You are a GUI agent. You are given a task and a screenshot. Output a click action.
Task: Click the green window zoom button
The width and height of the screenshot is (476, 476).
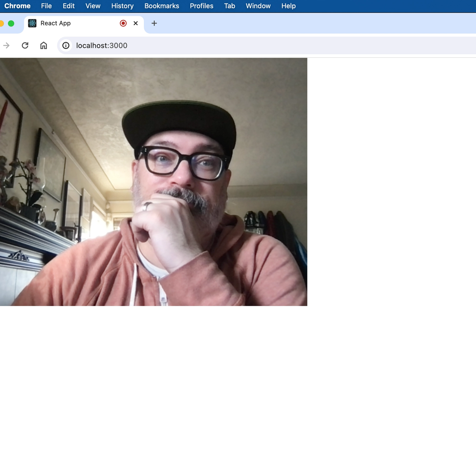click(x=11, y=23)
